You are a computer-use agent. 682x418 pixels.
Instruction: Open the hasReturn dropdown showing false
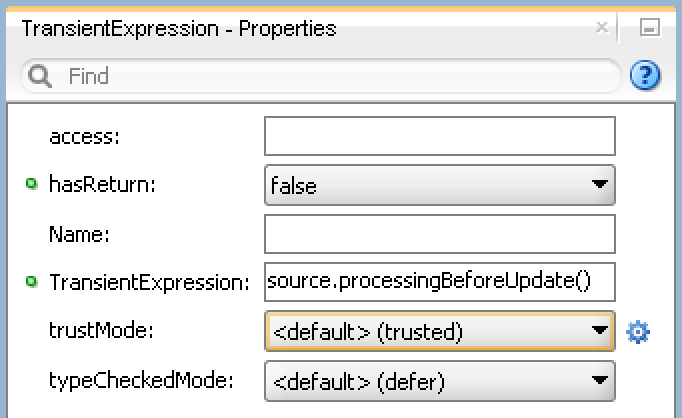[440, 185]
